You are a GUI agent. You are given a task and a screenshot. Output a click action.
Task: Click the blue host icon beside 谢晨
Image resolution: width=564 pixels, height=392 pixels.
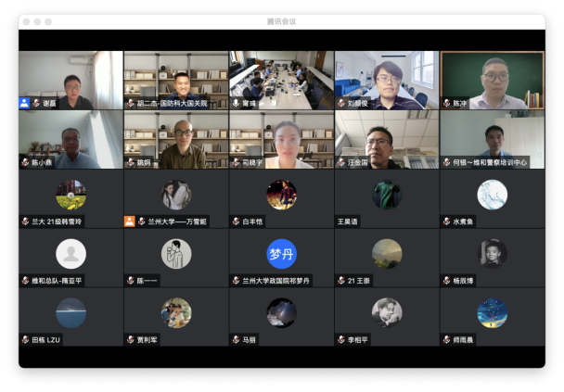tap(24, 103)
